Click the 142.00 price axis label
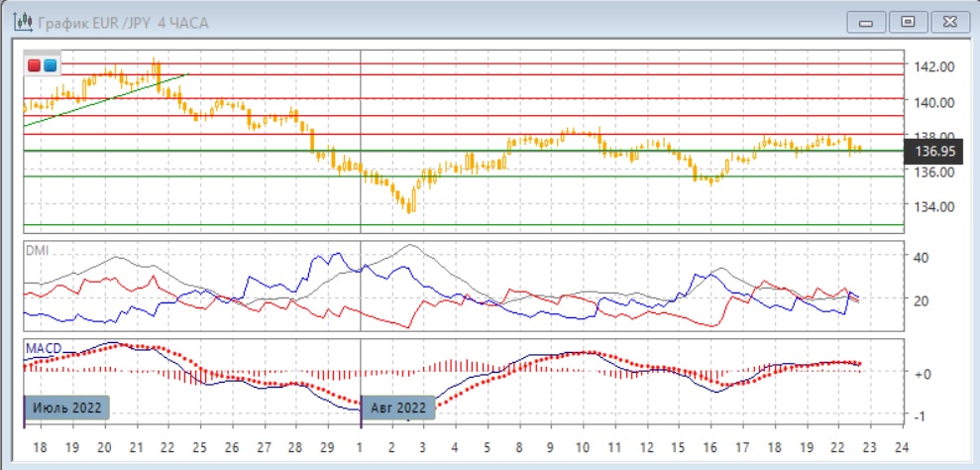Viewport: 980px width, 470px height. [935, 66]
